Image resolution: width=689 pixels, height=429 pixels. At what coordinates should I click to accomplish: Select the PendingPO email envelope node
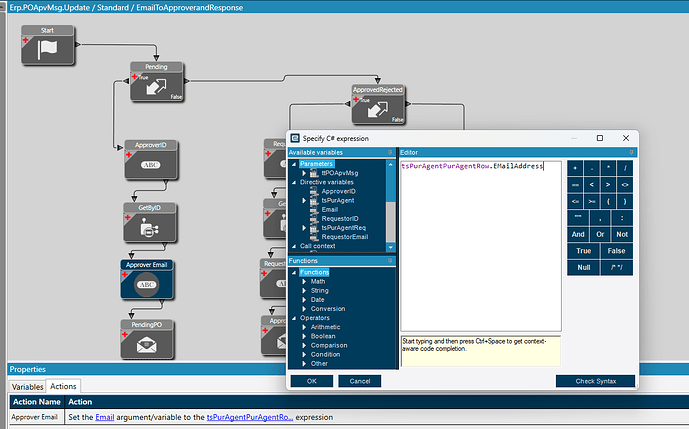(x=148, y=341)
